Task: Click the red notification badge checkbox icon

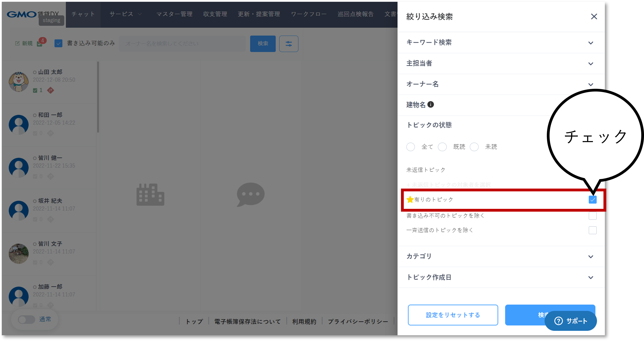Action: [x=40, y=43]
